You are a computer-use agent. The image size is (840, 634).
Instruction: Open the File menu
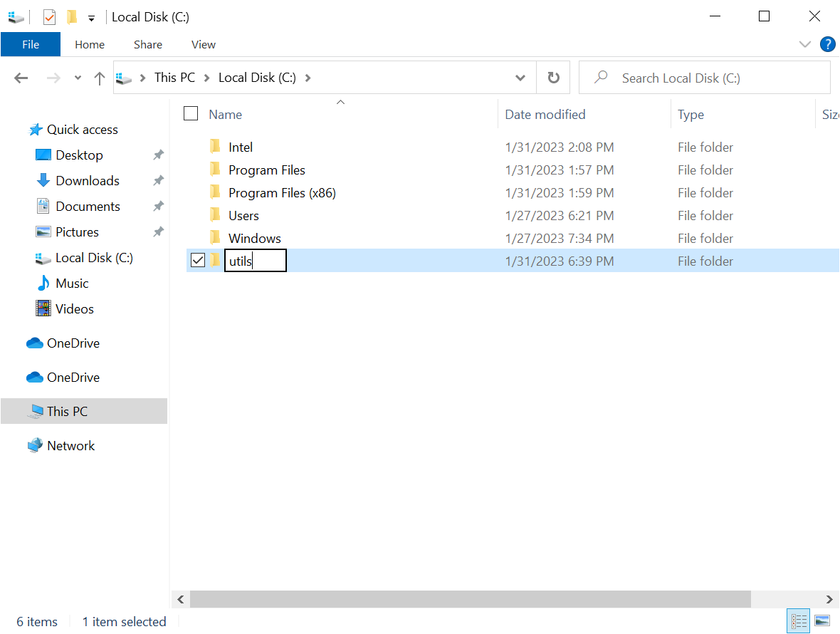[x=31, y=44]
